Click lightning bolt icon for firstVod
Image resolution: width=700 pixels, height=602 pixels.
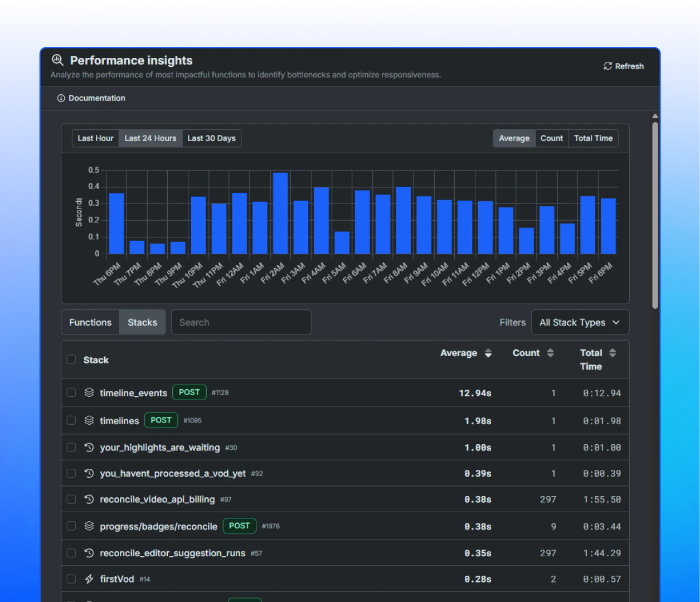pyautogui.click(x=89, y=579)
